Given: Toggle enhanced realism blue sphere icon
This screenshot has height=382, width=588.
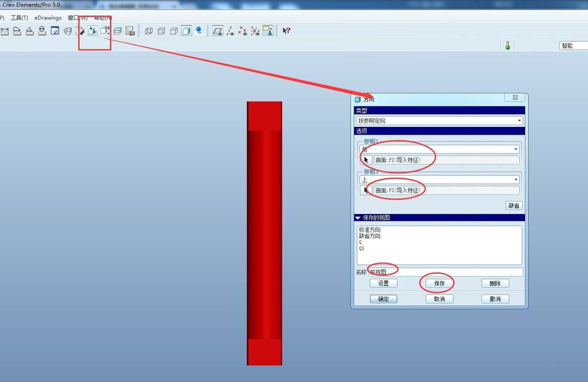Looking at the screenshot, I should (199, 31).
